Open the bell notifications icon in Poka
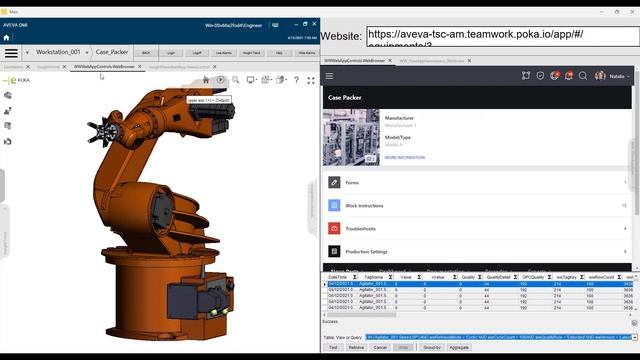 click(x=569, y=76)
